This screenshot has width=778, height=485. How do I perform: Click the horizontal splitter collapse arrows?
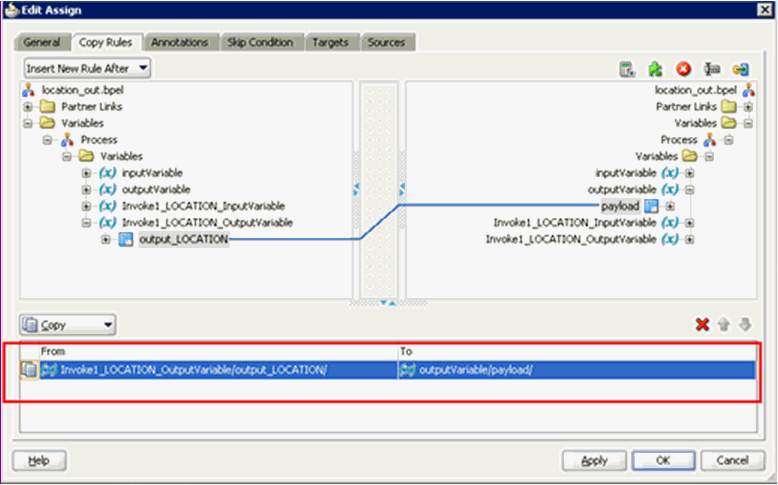point(388,302)
